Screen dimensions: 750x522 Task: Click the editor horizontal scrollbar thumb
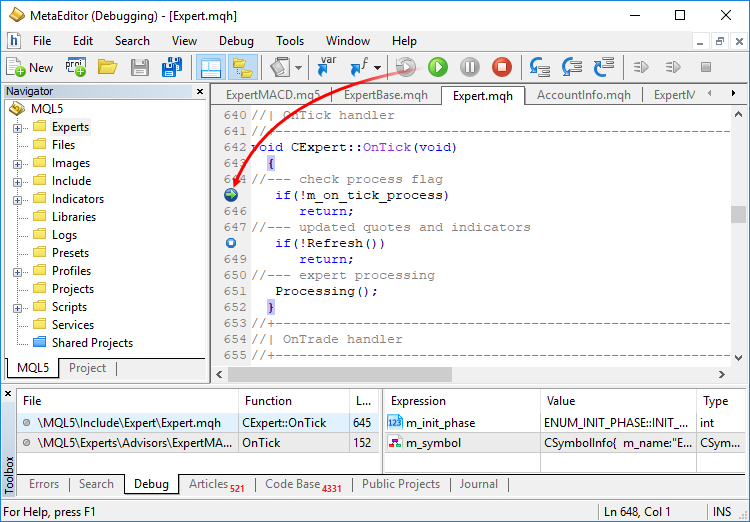pos(340,374)
